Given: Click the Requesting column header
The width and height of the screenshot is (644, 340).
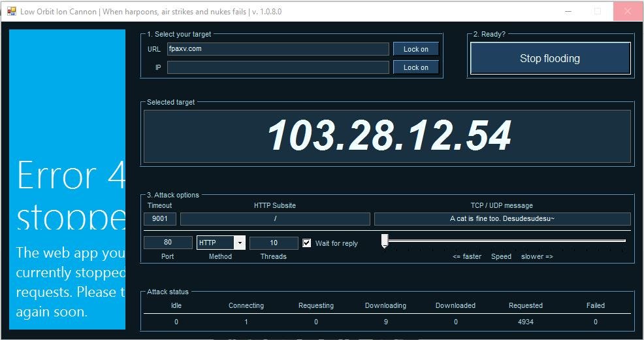Looking at the screenshot, I should [316, 305].
